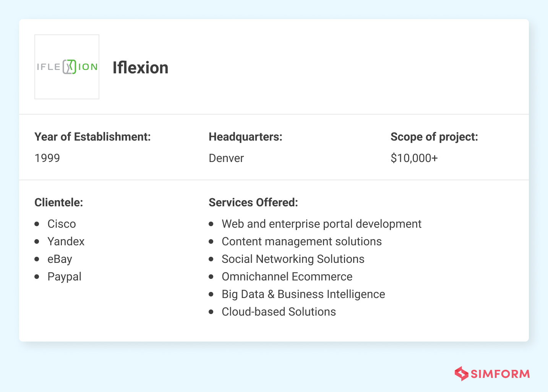
Task: Select Omnichannel Ecommerce service item
Action: (x=287, y=277)
